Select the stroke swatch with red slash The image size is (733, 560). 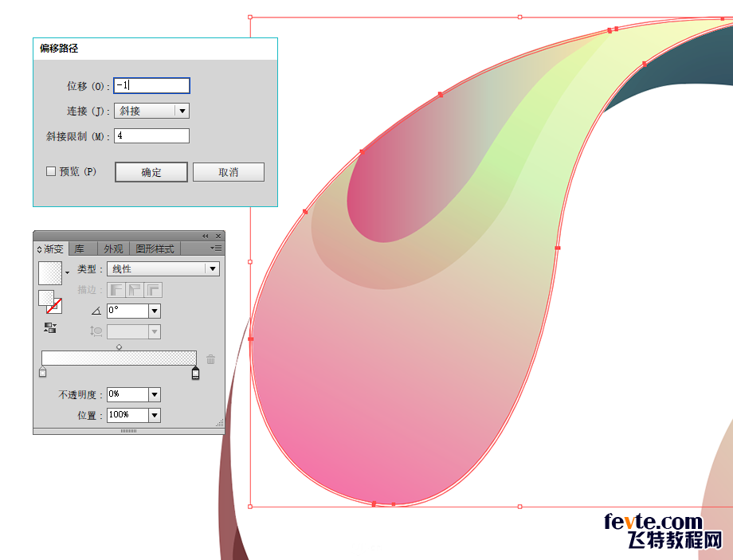(x=53, y=305)
